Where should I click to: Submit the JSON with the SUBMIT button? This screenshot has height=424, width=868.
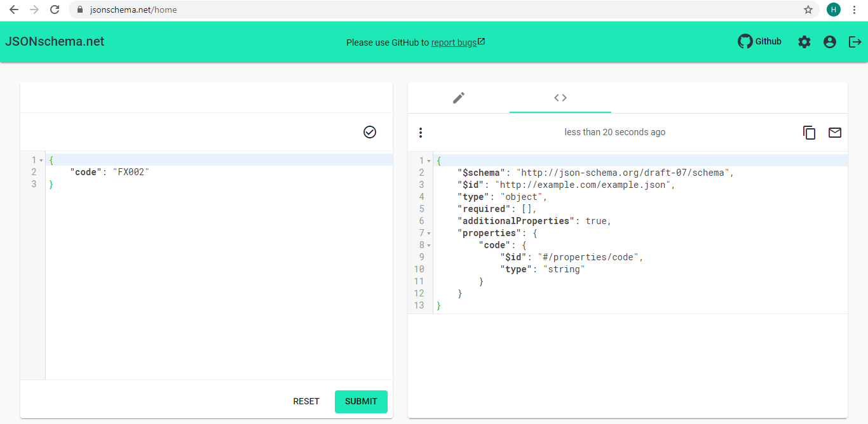pos(361,401)
